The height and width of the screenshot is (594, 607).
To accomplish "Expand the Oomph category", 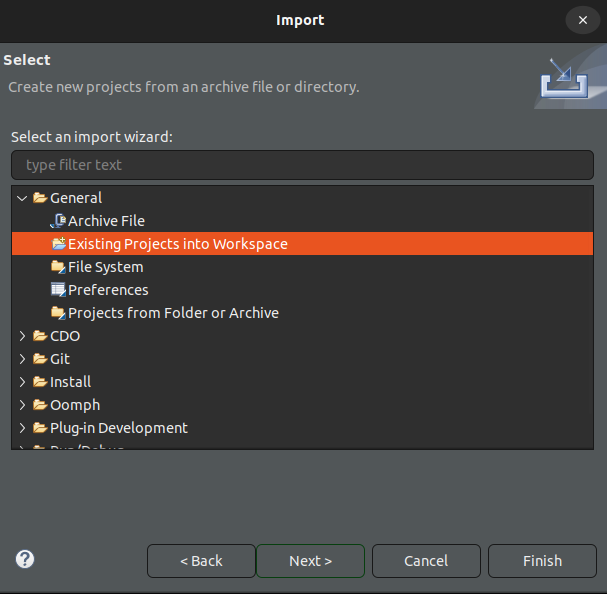I will [22, 405].
